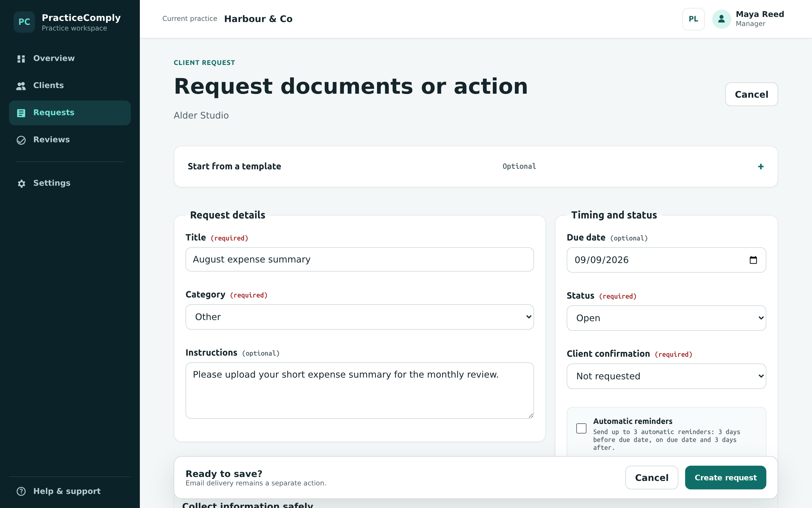Click the PL language badge in header
This screenshot has width=812, height=508.
coord(693,19)
